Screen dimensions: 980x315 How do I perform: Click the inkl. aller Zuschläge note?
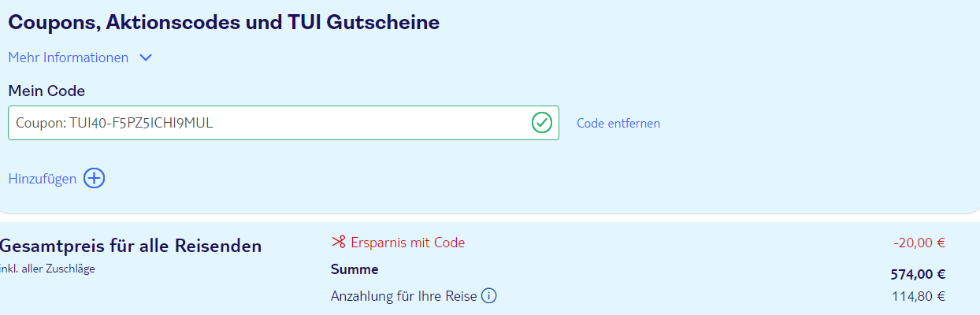[x=47, y=269]
